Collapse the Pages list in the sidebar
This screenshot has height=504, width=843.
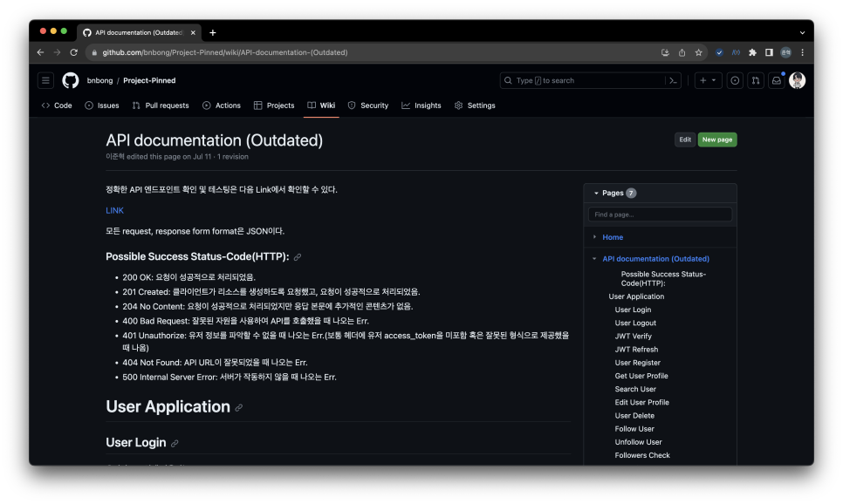[x=596, y=193]
